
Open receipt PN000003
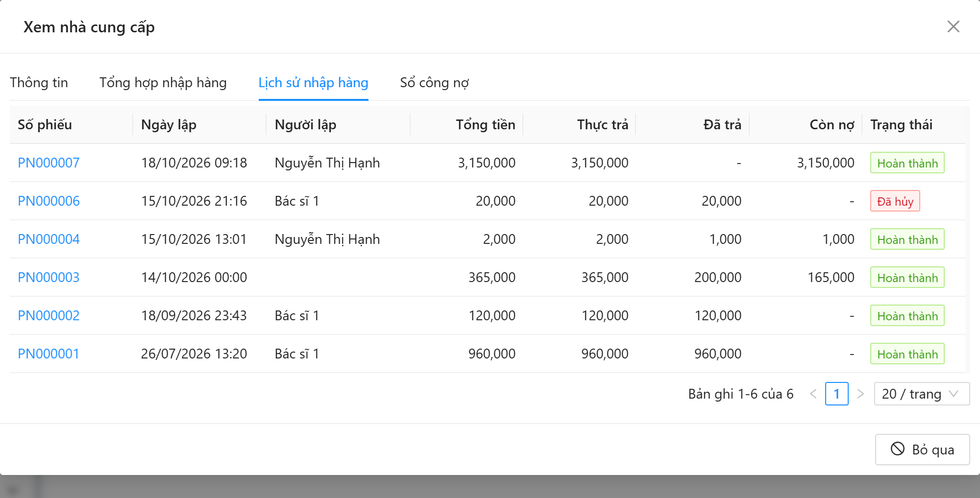(49, 277)
